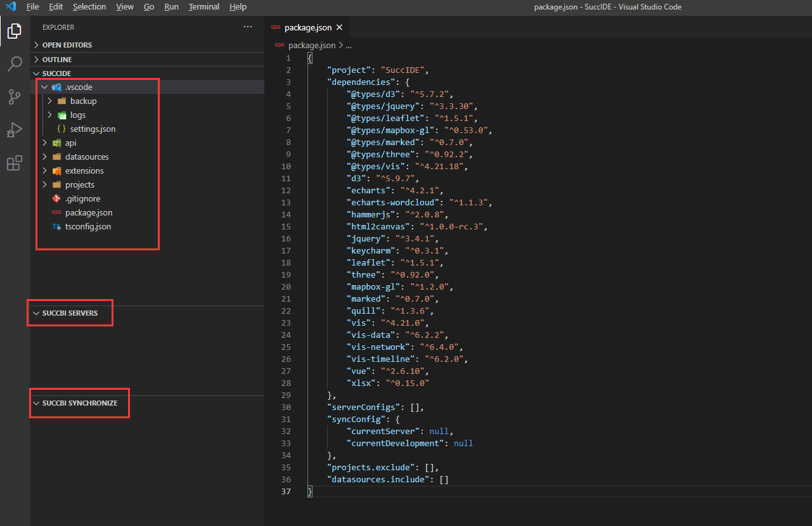Expand the Open Editors section
The image size is (812, 526).
pyautogui.click(x=67, y=45)
